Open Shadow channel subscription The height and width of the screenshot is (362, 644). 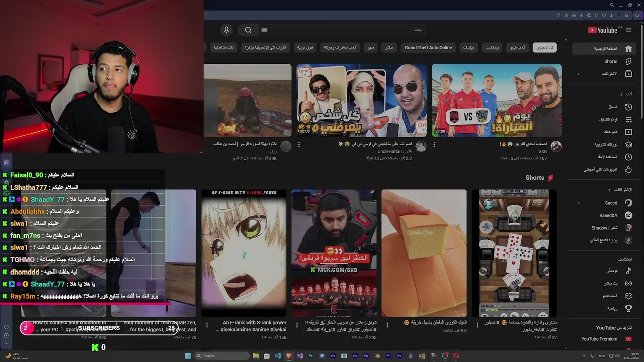coord(604,228)
